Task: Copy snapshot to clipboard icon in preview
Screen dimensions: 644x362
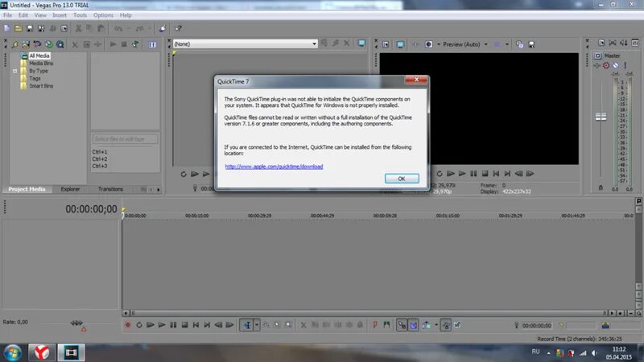Action: (519, 44)
